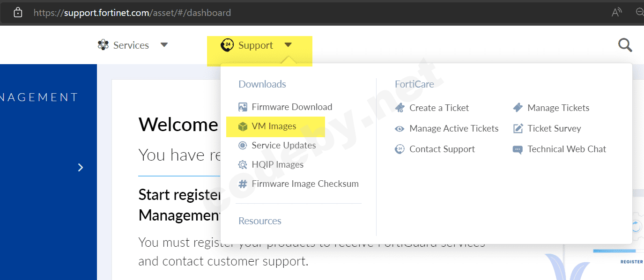Click the Firmware Image Checksum hash icon
The height and width of the screenshot is (280, 644).
tap(243, 184)
